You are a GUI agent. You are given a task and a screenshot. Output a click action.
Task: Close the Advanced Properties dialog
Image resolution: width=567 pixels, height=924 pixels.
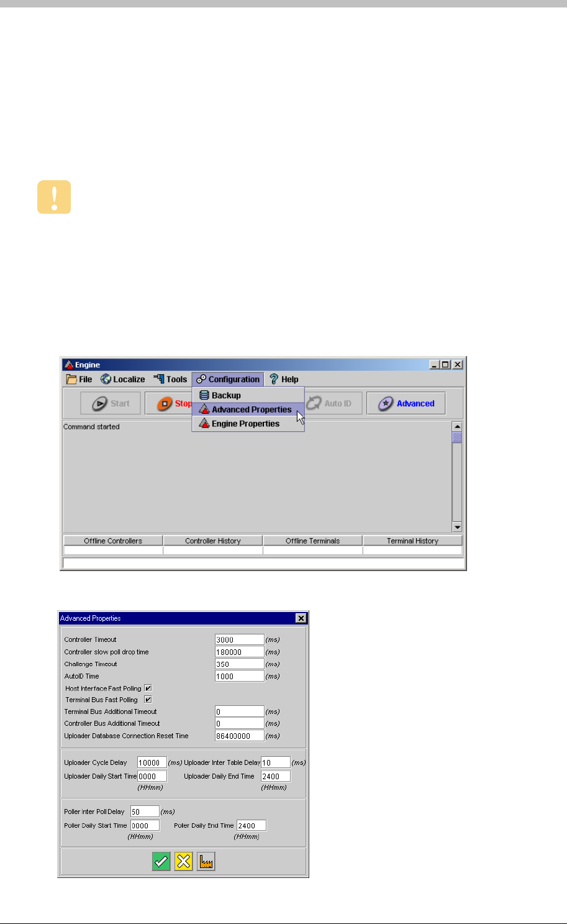[x=301, y=618]
